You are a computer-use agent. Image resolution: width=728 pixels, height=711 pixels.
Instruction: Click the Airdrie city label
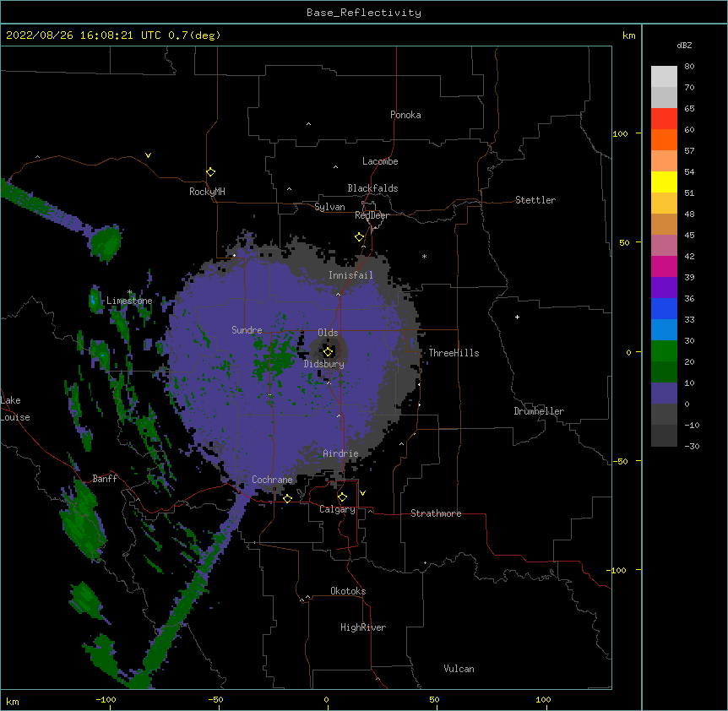coord(341,453)
